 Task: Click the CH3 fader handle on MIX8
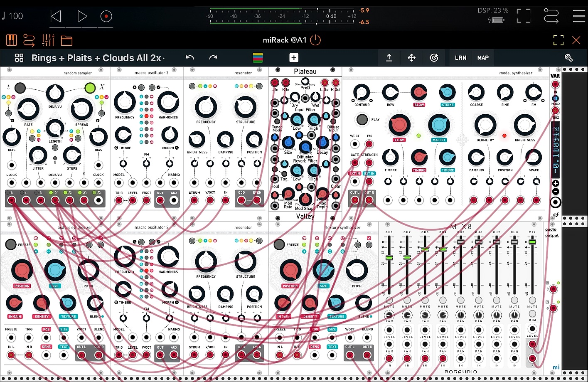(425, 249)
